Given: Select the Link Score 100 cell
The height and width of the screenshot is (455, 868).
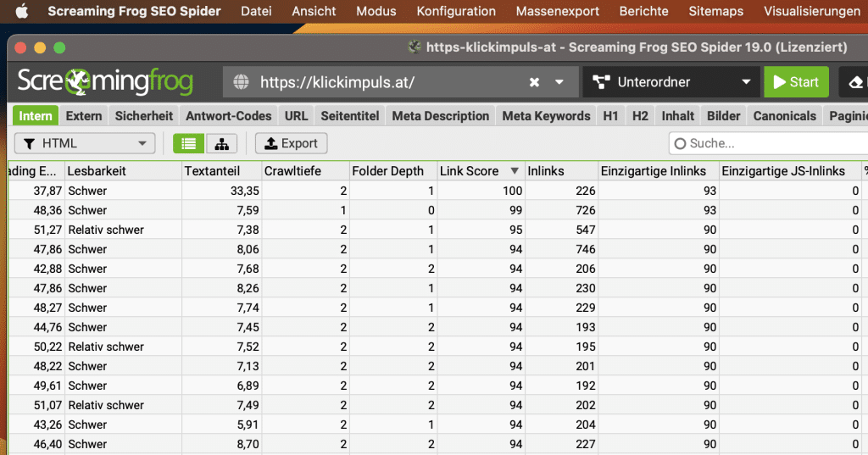Looking at the screenshot, I should (481, 191).
